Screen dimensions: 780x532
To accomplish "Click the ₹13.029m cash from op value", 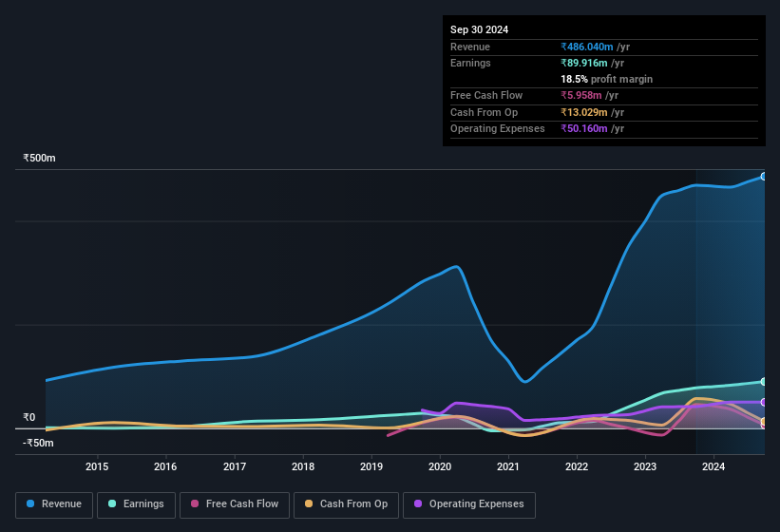I will pyautogui.click(x=584, y=112).
